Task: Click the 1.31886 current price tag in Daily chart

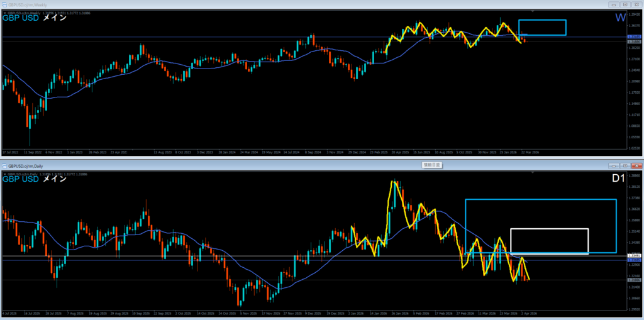Action: (634, 280)
